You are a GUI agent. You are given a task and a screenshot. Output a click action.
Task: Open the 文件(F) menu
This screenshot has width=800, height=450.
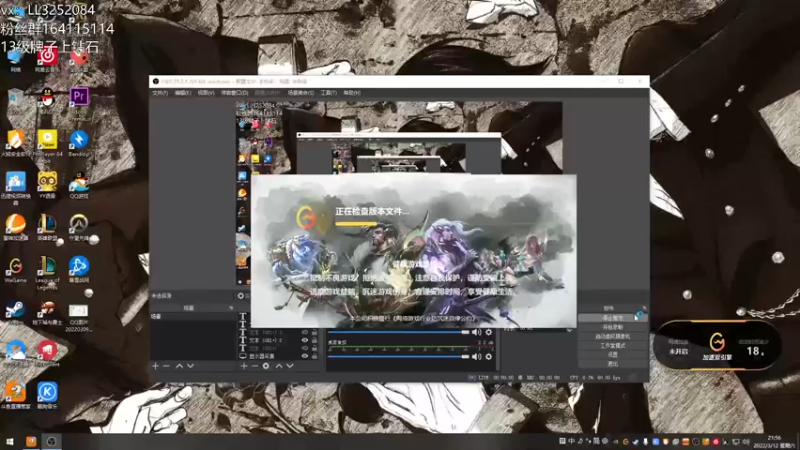point(160,93)
